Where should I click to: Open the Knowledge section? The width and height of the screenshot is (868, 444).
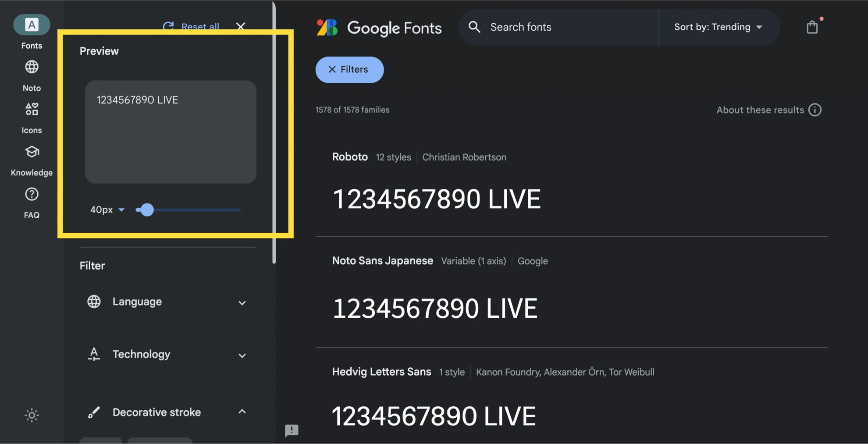(x=32, y=161)
